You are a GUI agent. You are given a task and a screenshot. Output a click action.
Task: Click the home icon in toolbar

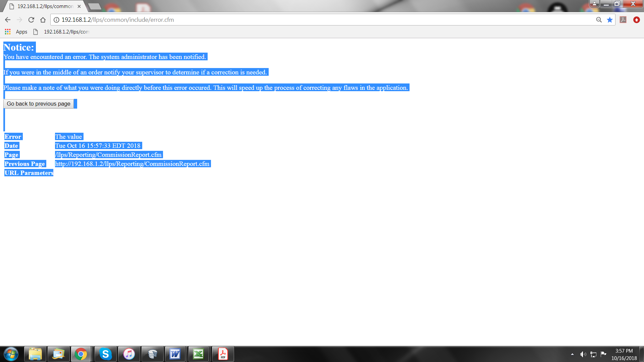[43, 20]
